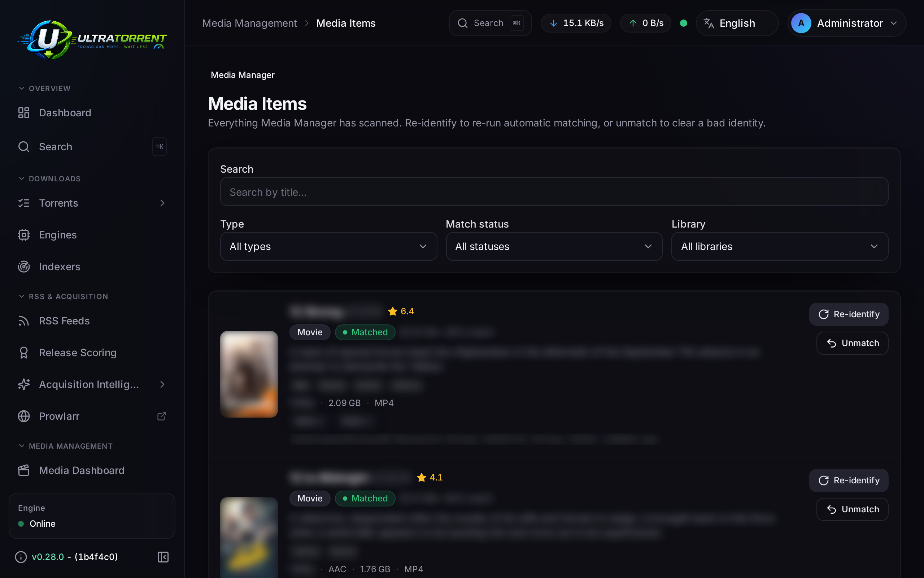Viewport: 924px width, 578px height.
Task: Open the English language selector
Action: pos(737,23)
